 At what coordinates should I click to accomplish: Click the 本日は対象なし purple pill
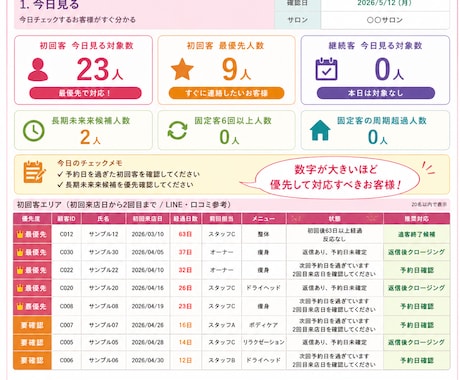tap(376, 93)
